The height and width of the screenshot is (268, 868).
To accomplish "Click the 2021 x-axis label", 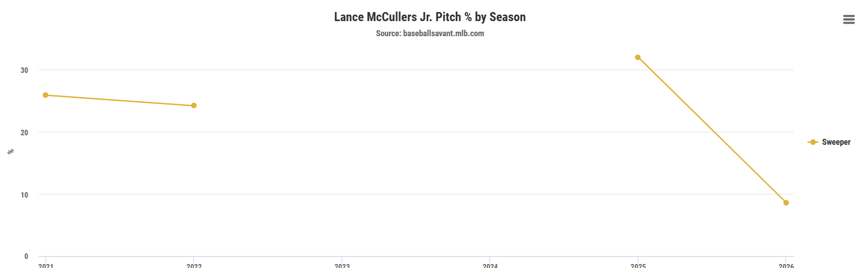I will tap(46, 265).
